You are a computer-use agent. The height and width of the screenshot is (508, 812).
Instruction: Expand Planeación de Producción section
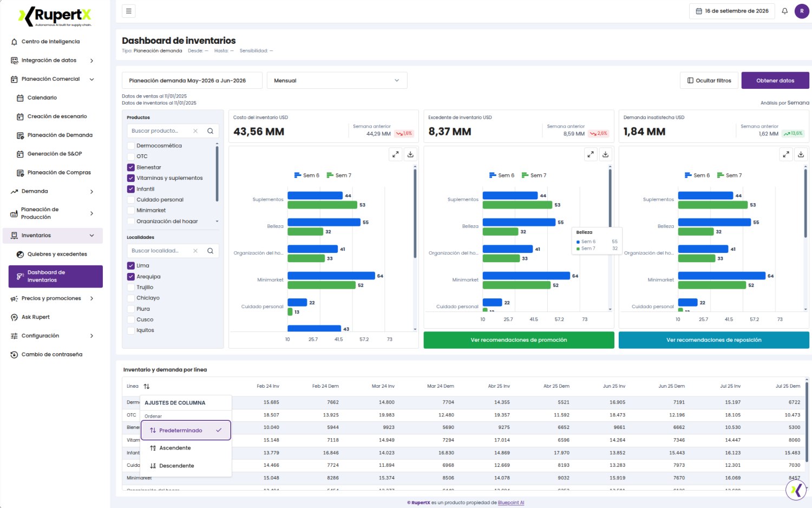point(53,213)
